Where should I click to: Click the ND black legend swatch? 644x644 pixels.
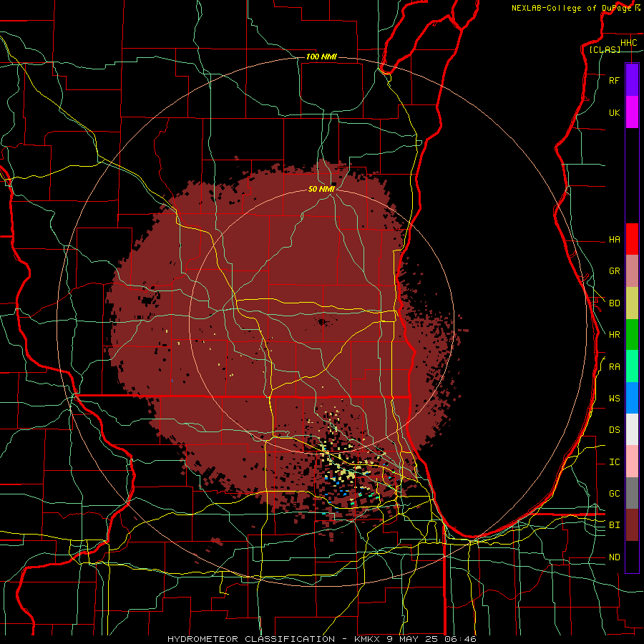pyautogui.click(x=632, y=557)
